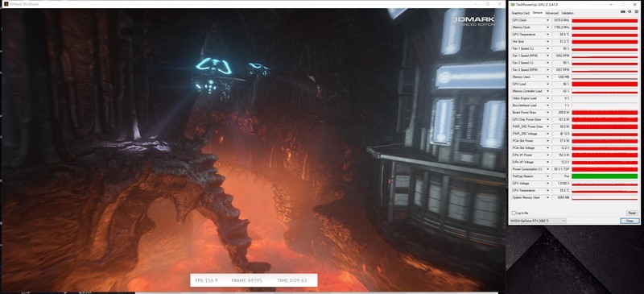Open the Fan 2 Speed (RPM) dropdown
The height and width of the screenshot is (294, 644).
pos(547,70)
